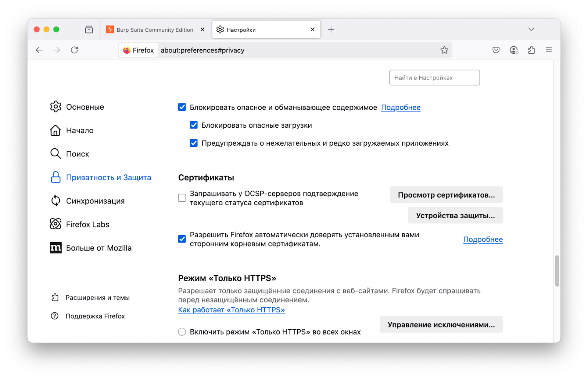The image size is (588, 379).
Task: Open Как работает «Только HTTPS» link
Action: (232, 310)
